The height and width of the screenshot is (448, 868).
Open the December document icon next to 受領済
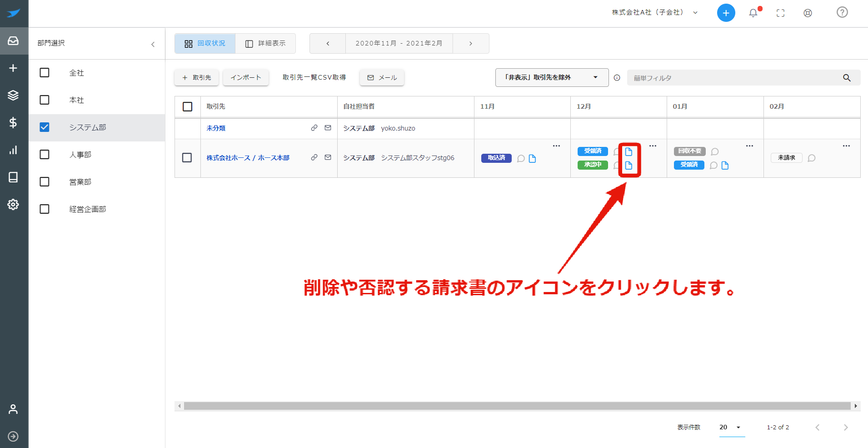(629, 151)
